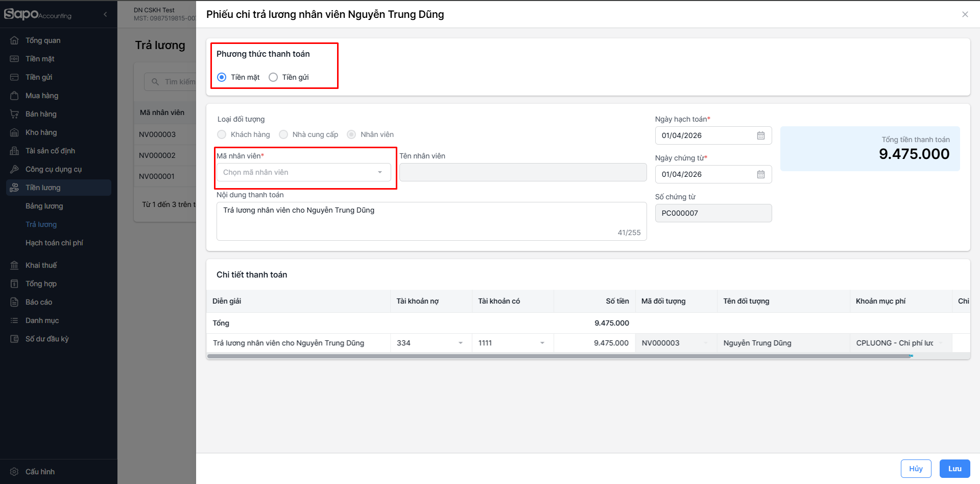Viewport: 980px width, 484px height.
Task: Expand the Tài khoản có 1111 dropdown
Action: coord(542,343)
